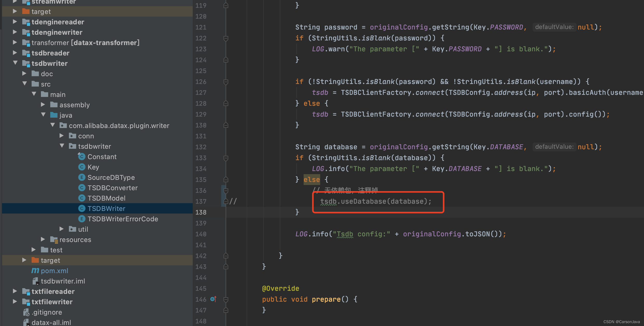Expand the conn package
Viewport: 644px width, 326px height.
tap(62, 136)
